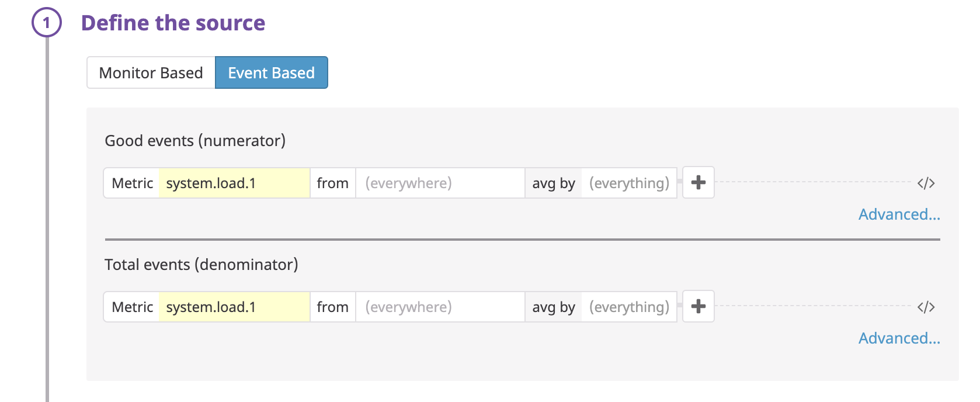The height and width of the screenshot is (402, 980).
Task: Click the avg by label in the Good events row
Action: click(552, 182)
